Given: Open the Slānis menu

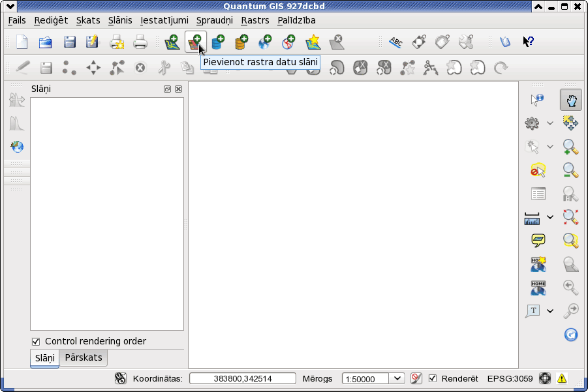Looking at the screenshot, I should point(120,20).
